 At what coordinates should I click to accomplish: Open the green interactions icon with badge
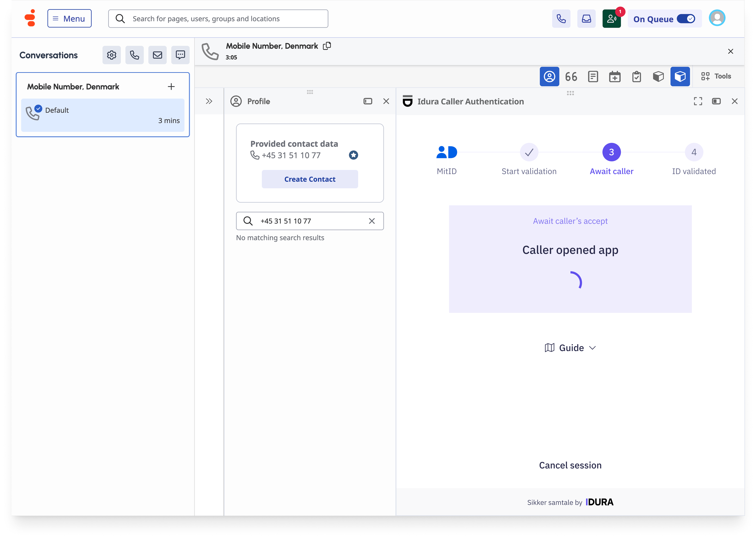[611, 19]
